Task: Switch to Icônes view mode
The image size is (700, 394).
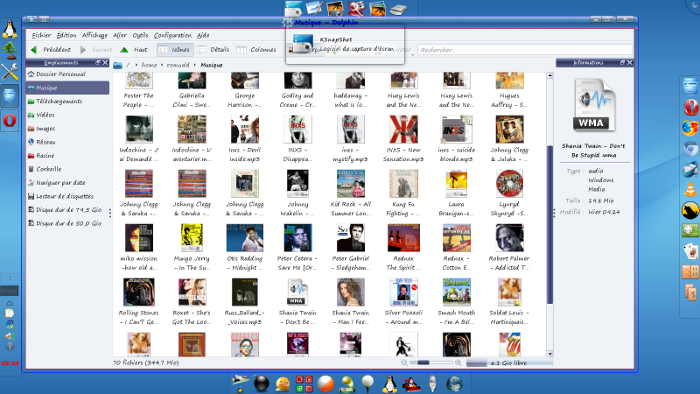Action: tap(175, 50)
